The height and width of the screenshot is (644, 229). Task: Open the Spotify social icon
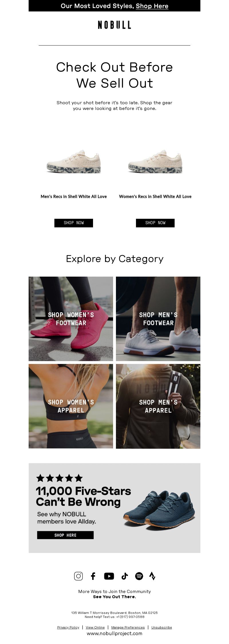point(139,576)
